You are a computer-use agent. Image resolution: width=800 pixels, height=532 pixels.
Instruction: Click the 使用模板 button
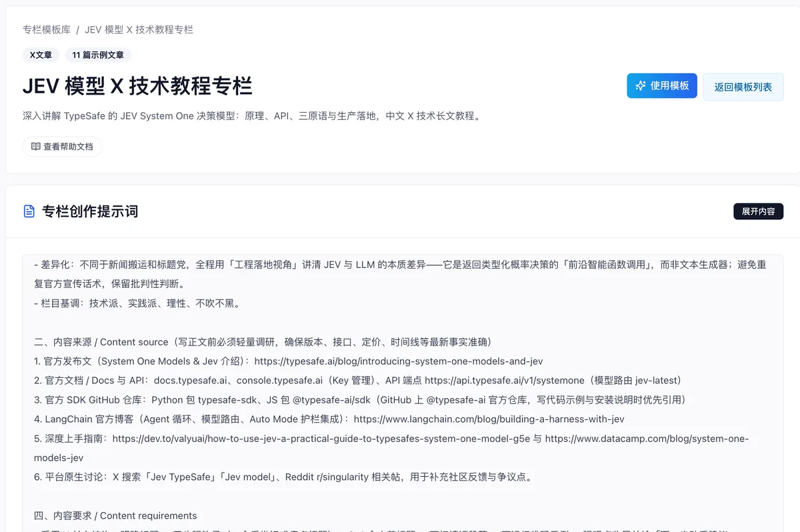pos(661,86)
